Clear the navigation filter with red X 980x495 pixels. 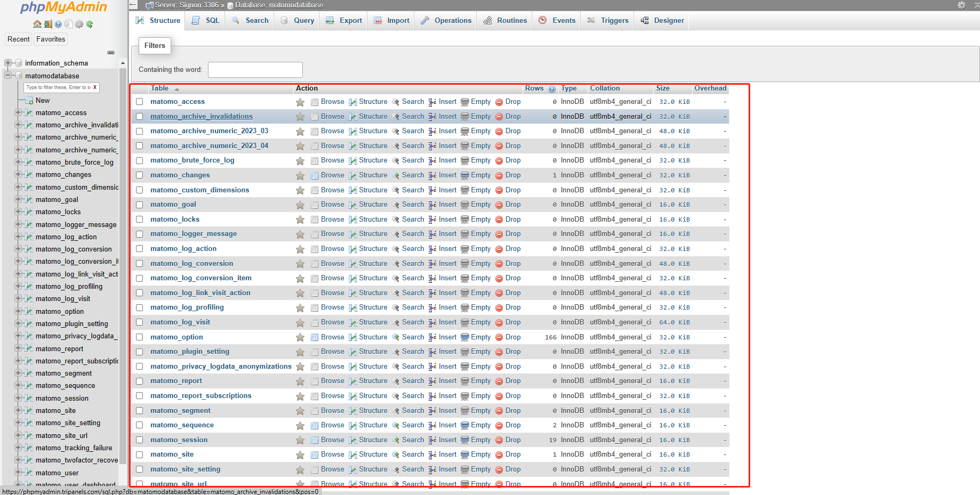95,87
